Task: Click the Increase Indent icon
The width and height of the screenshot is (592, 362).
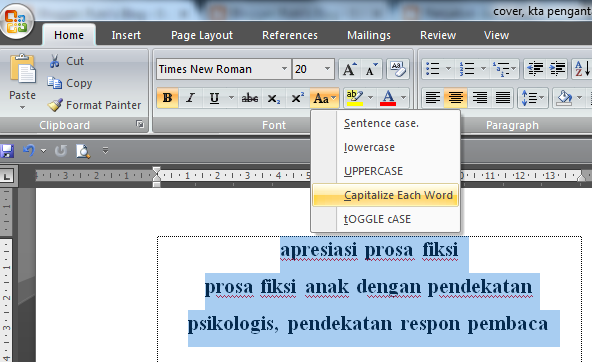Action: point(557,69)
